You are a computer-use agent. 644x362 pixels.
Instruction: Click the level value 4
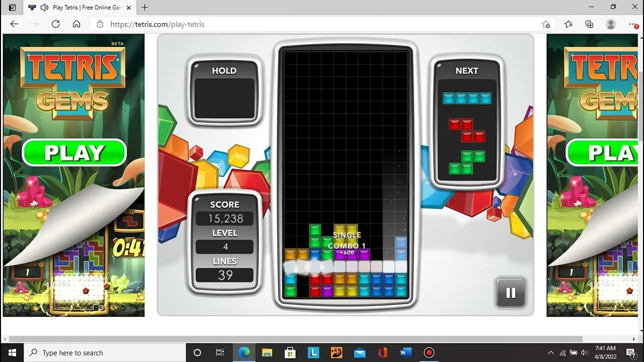225,247
